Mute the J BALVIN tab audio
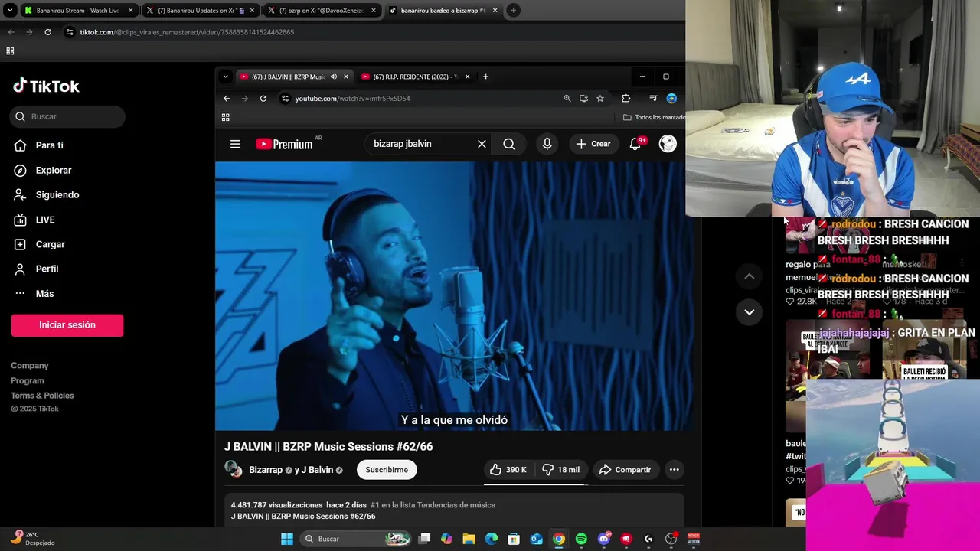Image resolution: width=980 pixels, height=551 pixels. click(333, 77)
